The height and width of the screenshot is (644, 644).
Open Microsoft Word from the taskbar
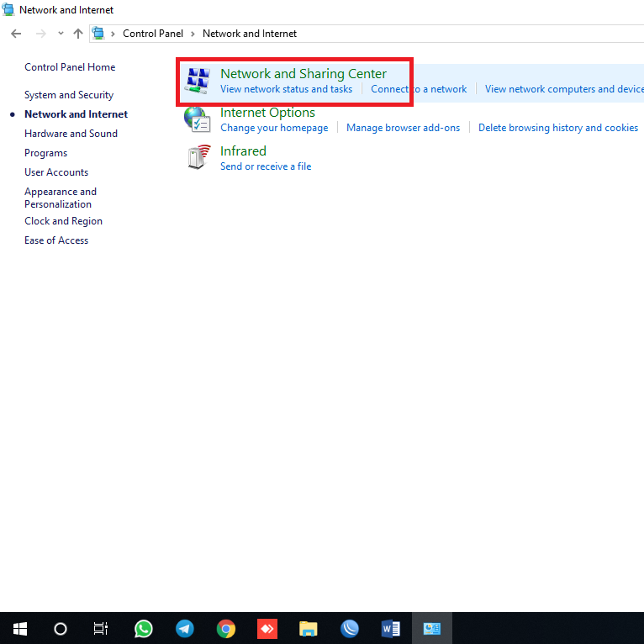(391, 628)
